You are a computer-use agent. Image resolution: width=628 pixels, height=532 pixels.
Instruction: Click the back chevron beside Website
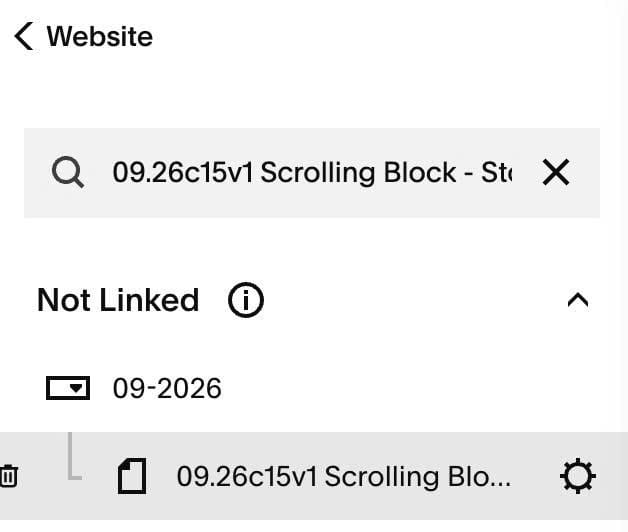click(x=24, y=36)
